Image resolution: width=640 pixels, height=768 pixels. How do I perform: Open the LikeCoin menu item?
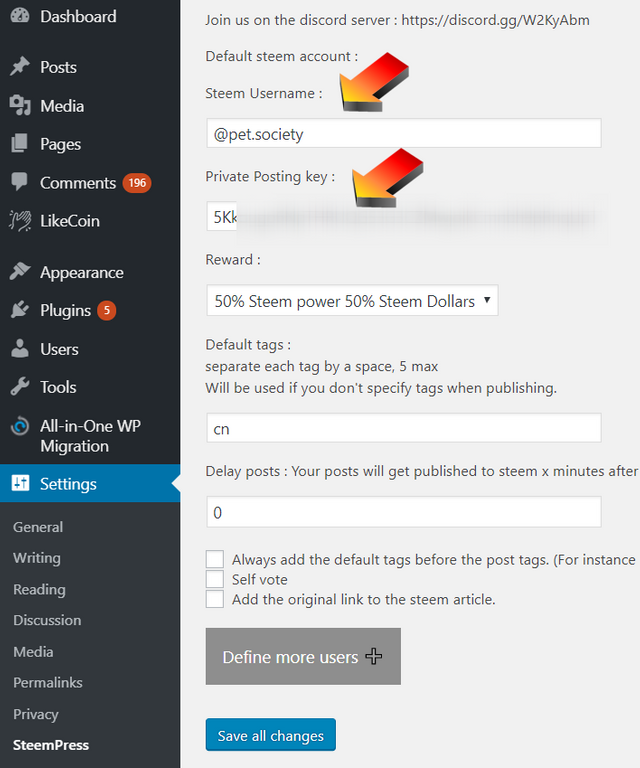click(70, 221)
